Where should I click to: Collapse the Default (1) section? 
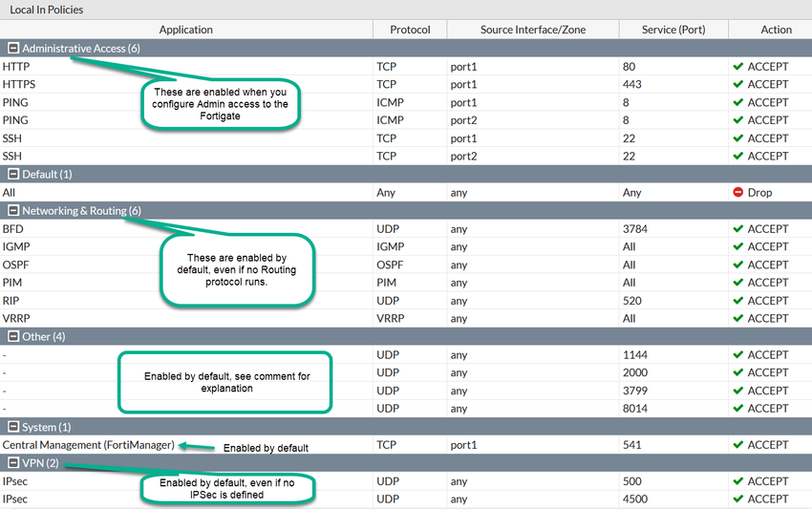pos(13,174)
